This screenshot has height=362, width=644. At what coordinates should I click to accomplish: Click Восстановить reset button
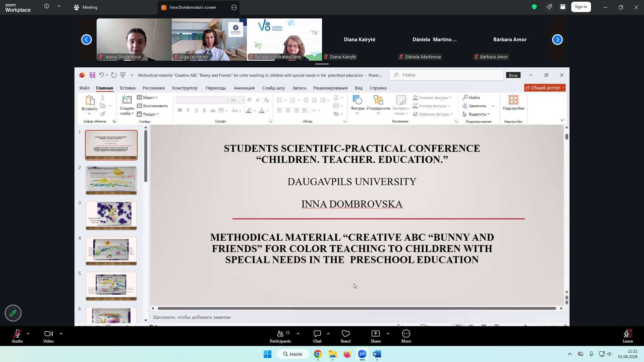click(x=152, y=106)
